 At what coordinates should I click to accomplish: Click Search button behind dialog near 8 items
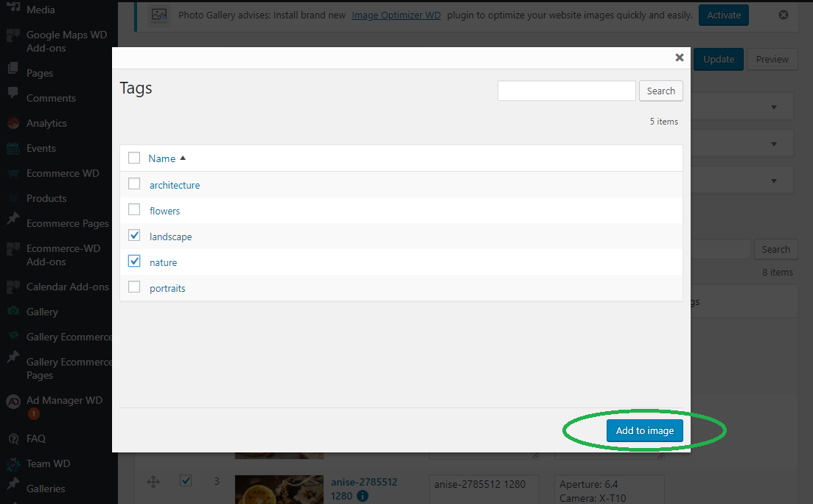pos(775,249)
